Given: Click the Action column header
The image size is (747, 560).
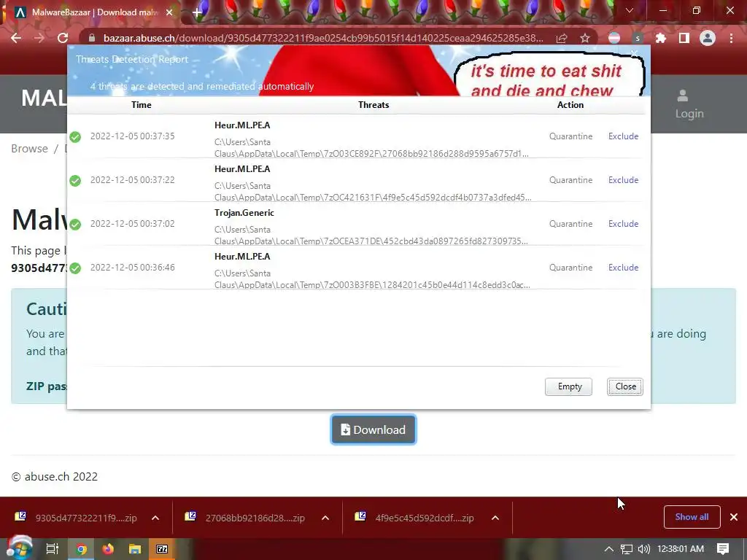Looking at the screenshot, I should (x=570, y=105).
